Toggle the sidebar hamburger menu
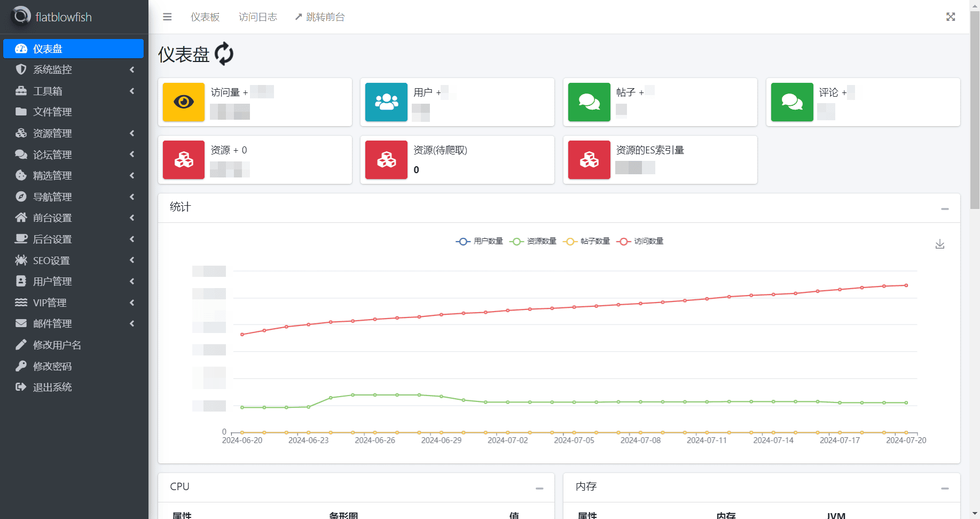Image resolution: width=980 pixels, height=519 pixels. [x=167, y=17]
